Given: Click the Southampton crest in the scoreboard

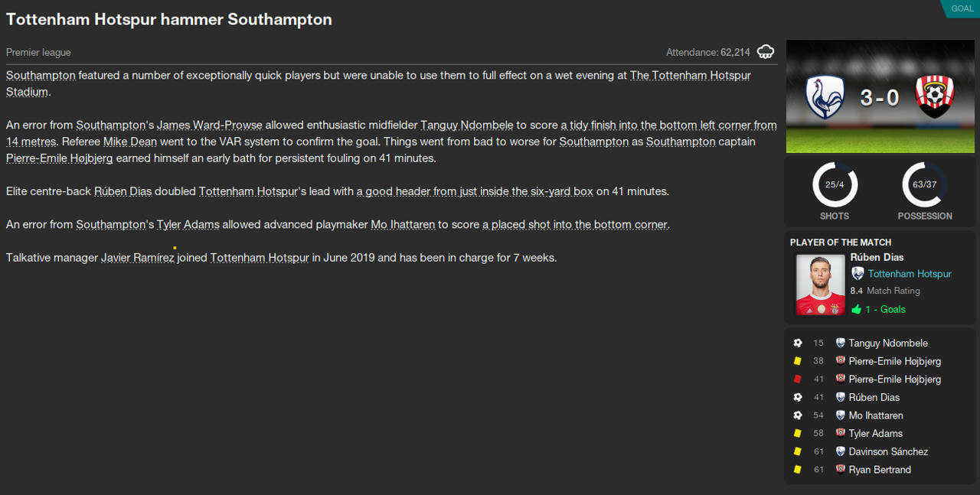Looking at the screenshot, I should click(x=933, y=97).
